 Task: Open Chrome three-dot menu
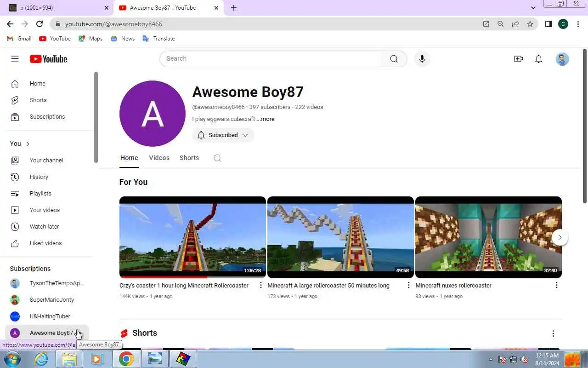pyautogui.click(x=578, y=24)
